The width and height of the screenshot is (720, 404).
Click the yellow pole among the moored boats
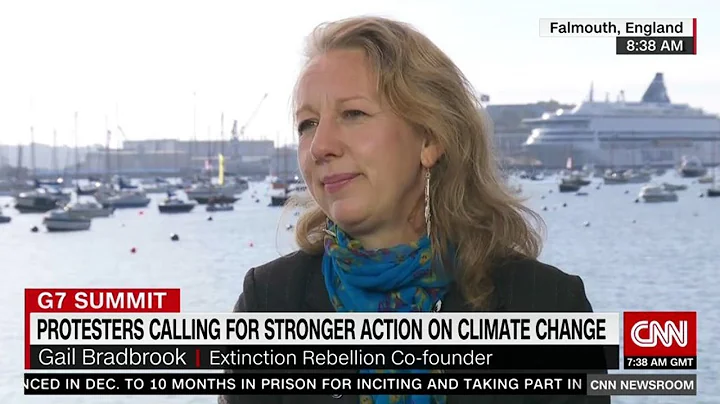[x=221, y=169]
